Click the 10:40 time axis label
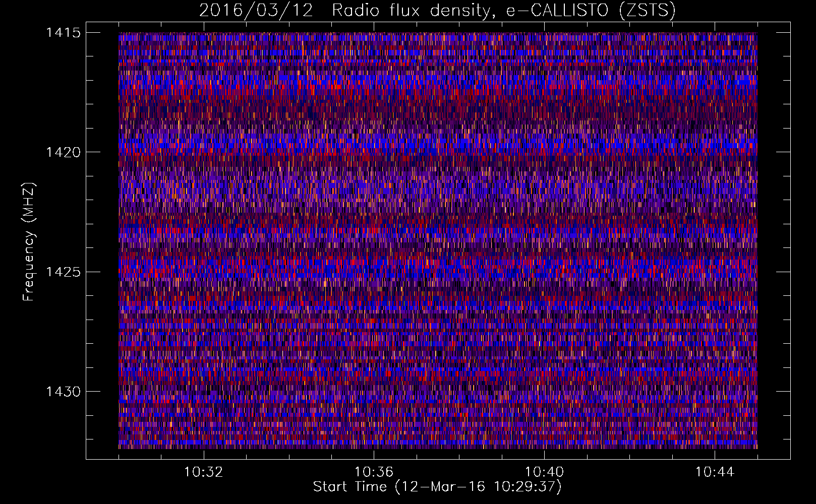 pyautogui.click(x=544, y=472)
